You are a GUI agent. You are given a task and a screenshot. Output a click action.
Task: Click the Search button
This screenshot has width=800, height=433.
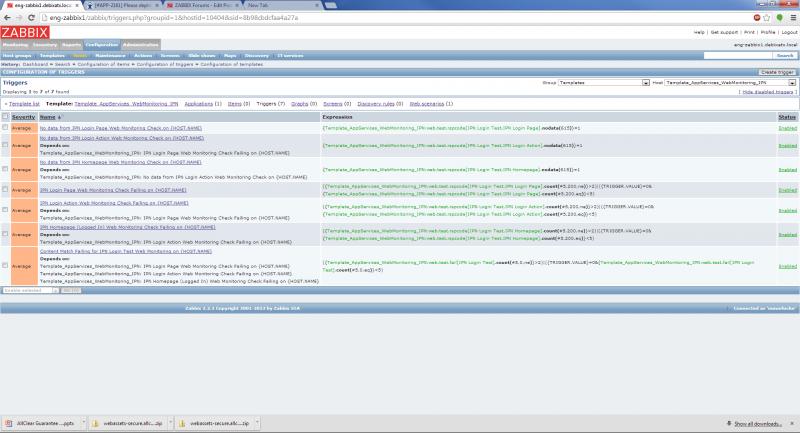click(x=785, y=56)
